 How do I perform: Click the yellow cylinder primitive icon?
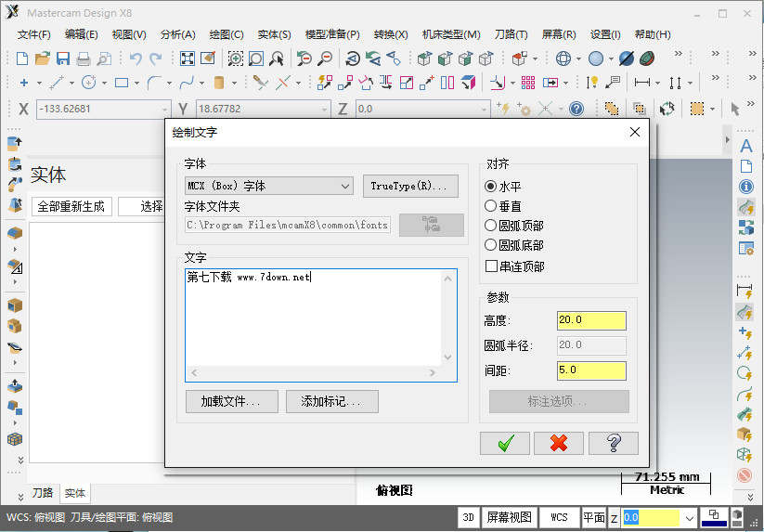coord(219,83)
